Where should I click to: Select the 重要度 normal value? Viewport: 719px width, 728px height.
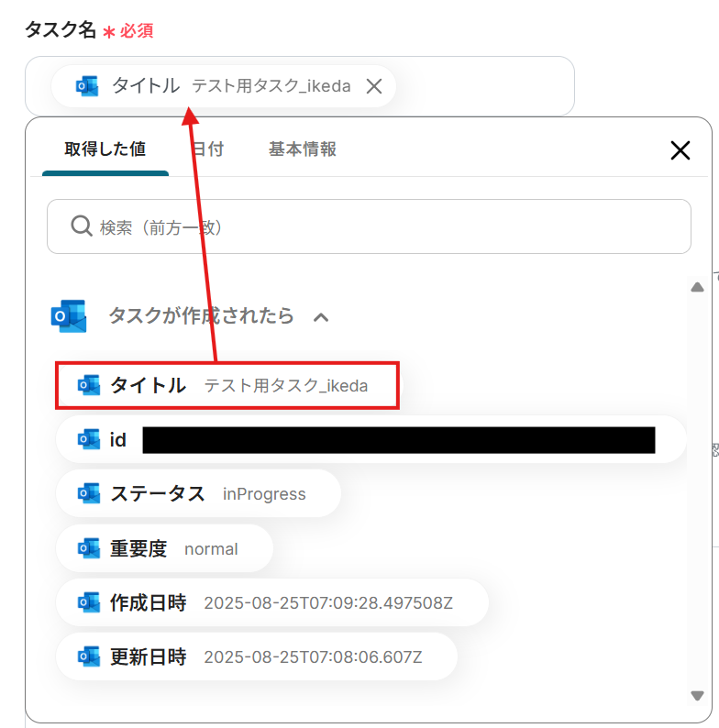(164, 548)
